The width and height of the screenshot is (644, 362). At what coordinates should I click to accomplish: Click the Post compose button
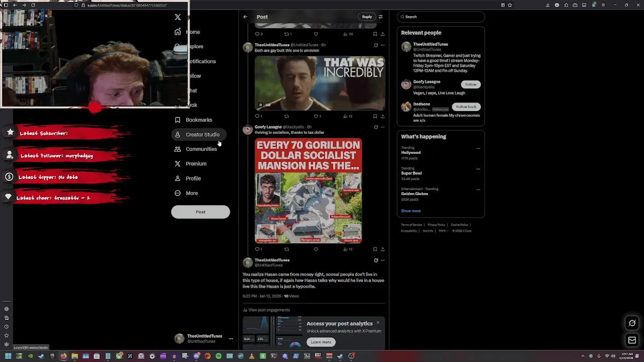(200, 212)
